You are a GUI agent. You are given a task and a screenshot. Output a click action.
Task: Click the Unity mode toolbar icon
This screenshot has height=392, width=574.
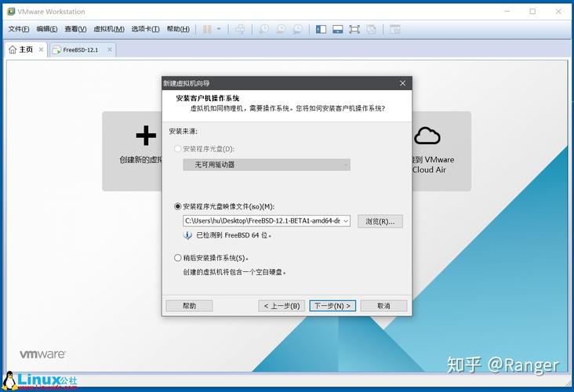371,29
